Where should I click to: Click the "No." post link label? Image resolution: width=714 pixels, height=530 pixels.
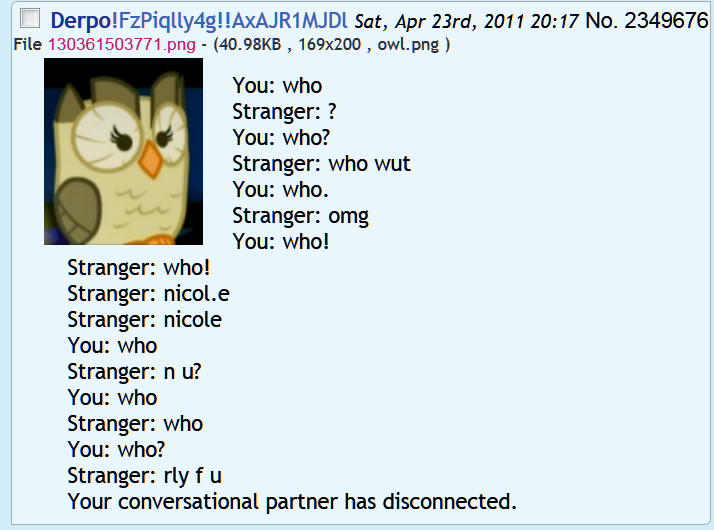602,20
